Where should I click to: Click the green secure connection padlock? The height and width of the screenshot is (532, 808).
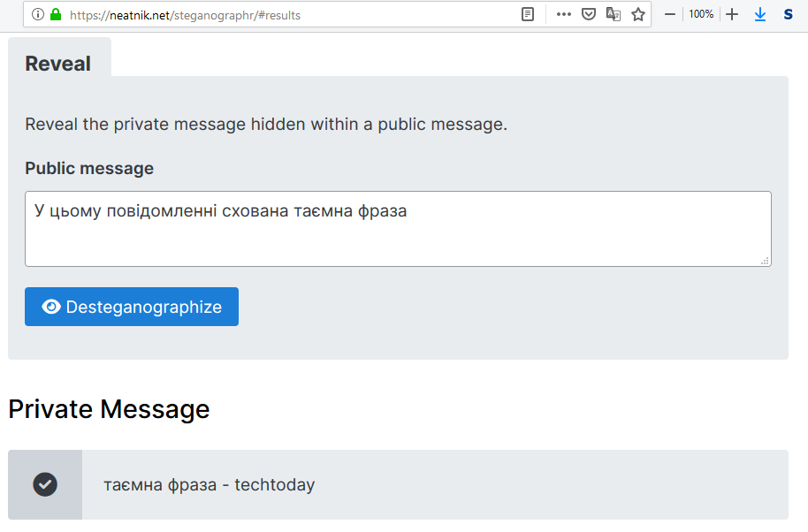coord(56,15)
